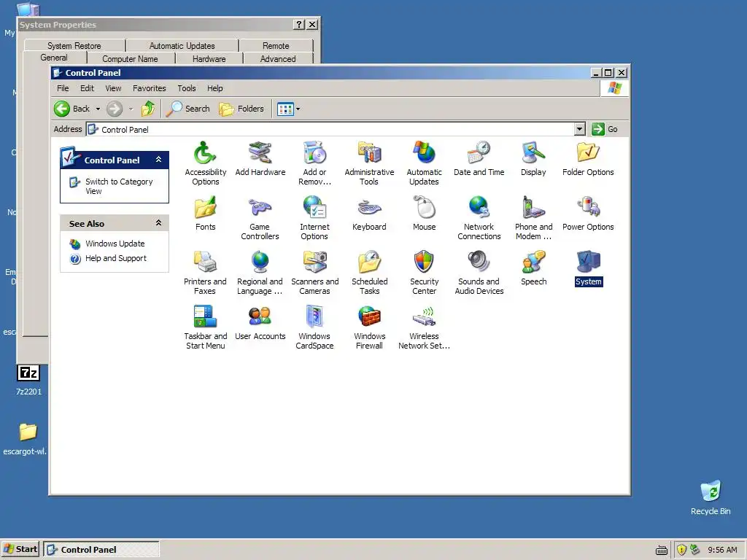Click the Security Center shield tray icon
Viewport: 747px width, 560px height.
[681, 550]
